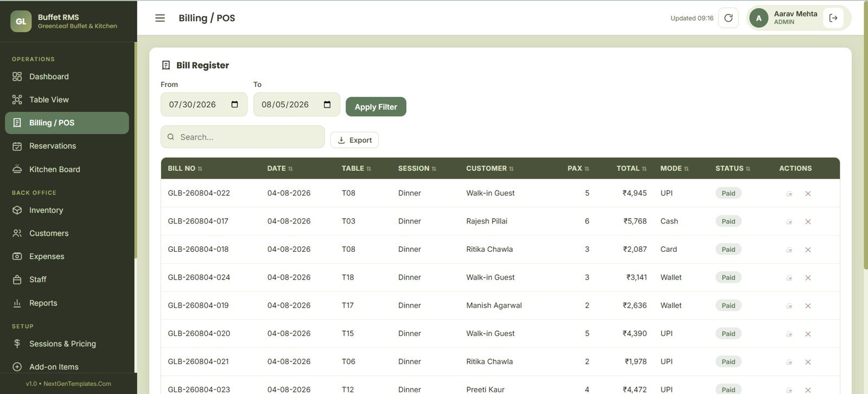
Task: Open Dashboard from the sidebar
Action: pyautogui.click(x=67, y=77)
